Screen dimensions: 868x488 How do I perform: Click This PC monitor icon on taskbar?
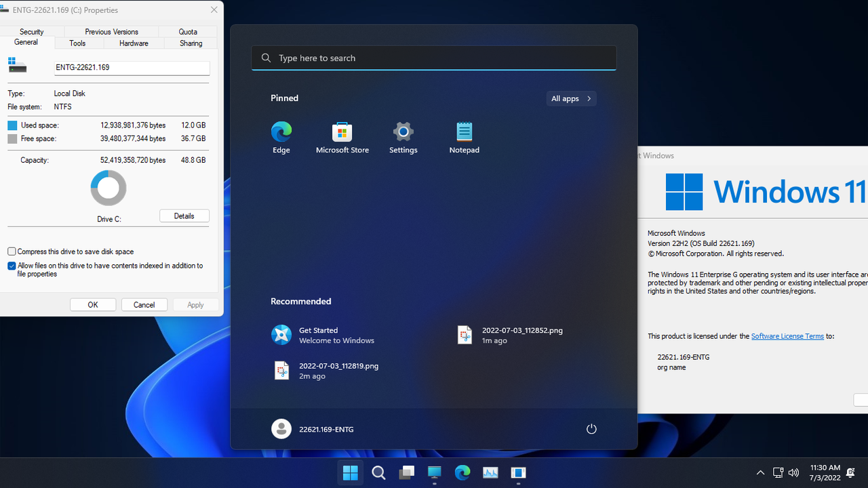(435, 472)
